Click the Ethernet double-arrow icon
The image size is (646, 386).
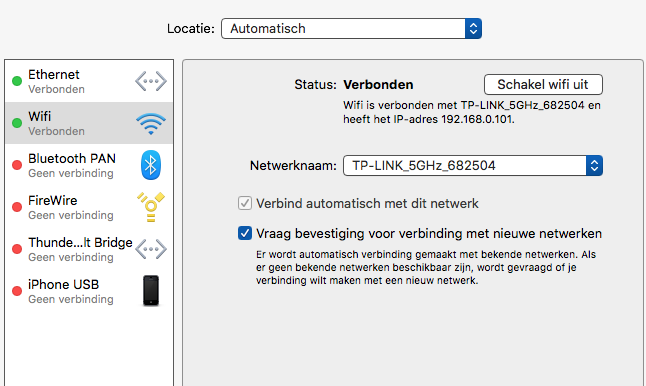[x=151, y=81]
